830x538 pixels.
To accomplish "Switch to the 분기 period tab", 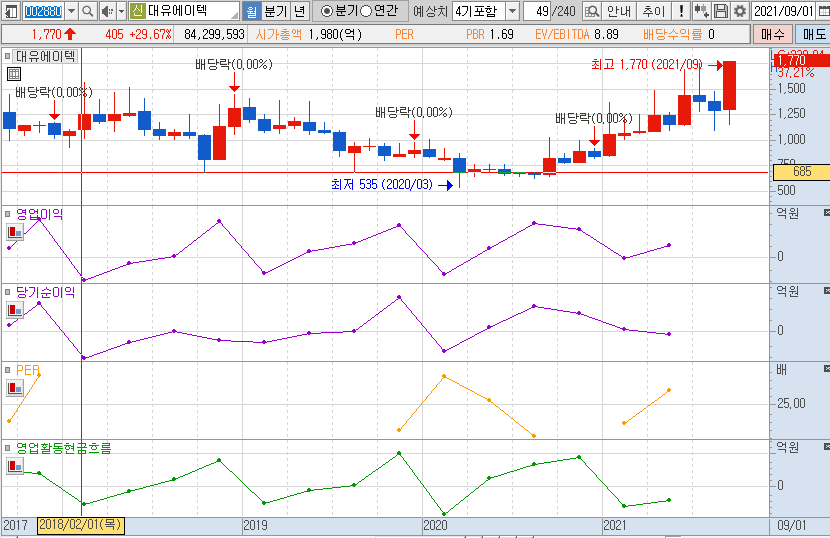I will pyautogui.click(x=275, y=11).
